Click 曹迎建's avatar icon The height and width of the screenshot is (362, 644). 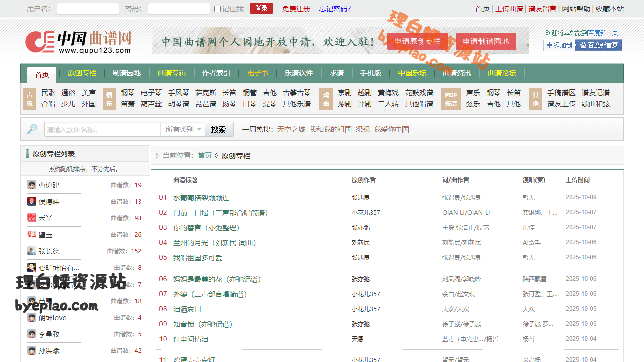tap(32, 185)
